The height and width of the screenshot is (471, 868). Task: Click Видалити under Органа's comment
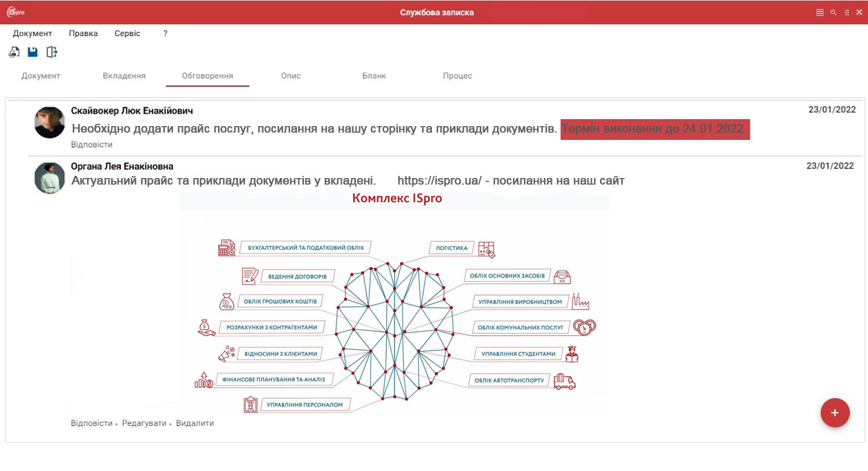tap(195, 423)
